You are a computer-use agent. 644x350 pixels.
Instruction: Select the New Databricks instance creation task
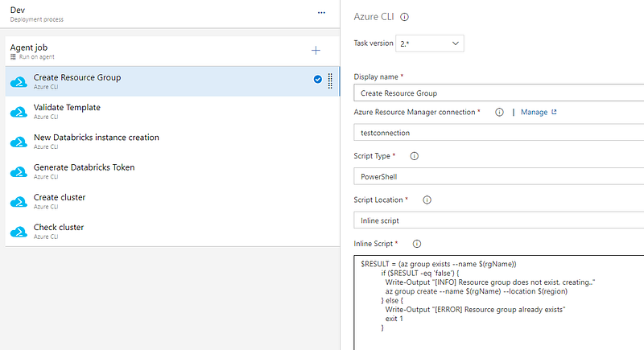click(x=96, y=138)
